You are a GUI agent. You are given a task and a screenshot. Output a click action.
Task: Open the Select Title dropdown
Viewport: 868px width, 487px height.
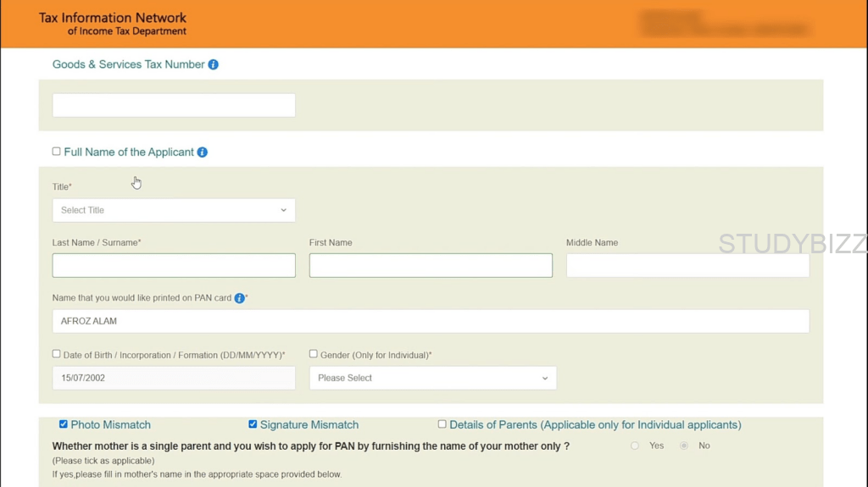pyautogui.click(x=174, y=210)
